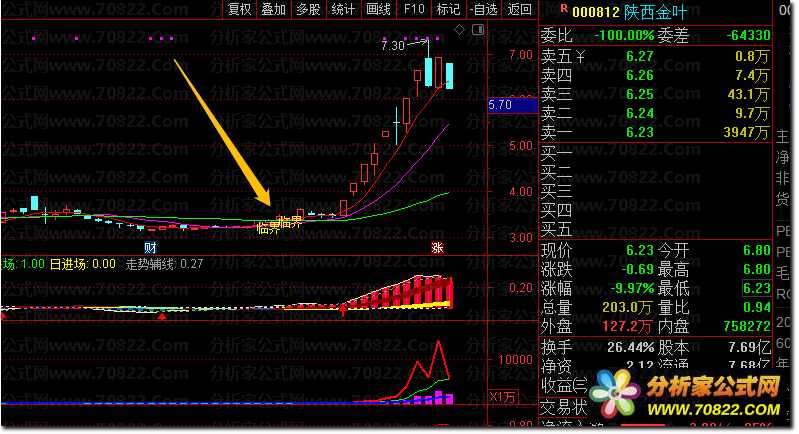The height and width of the screenshot is (434, 799).
Task: Click the 现价 value 6.23
Action: (640, 251)
